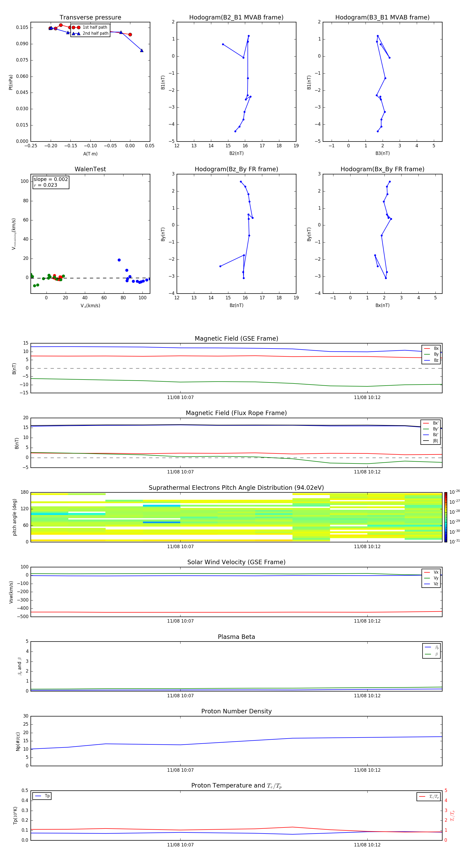Click the "Solar Wind Velocity (GSE Frame)" title
Viewport: 473px width, 868px height.
(x=236, y=562)
